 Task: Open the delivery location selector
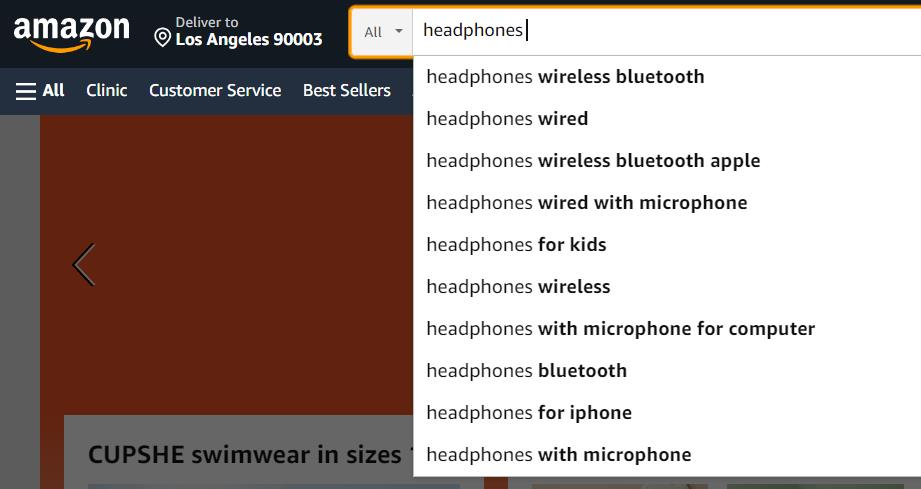[x=238, y=32]
